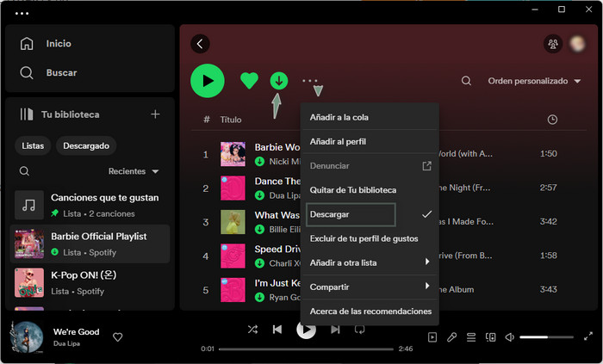Open Buscar search page
This screenshot has height=364, width=603.
click(48, 72)
